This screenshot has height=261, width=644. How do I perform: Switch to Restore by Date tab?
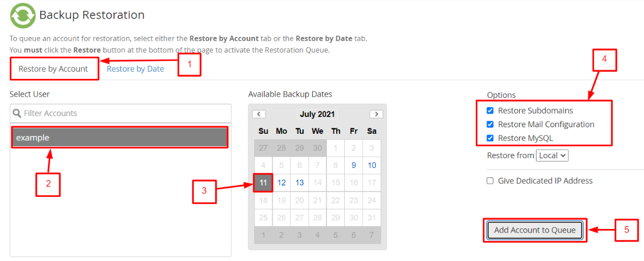(x=136, y=69)
